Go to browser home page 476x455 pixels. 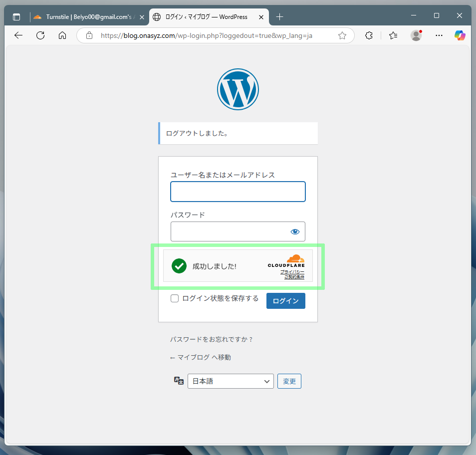tap(62, 35)
